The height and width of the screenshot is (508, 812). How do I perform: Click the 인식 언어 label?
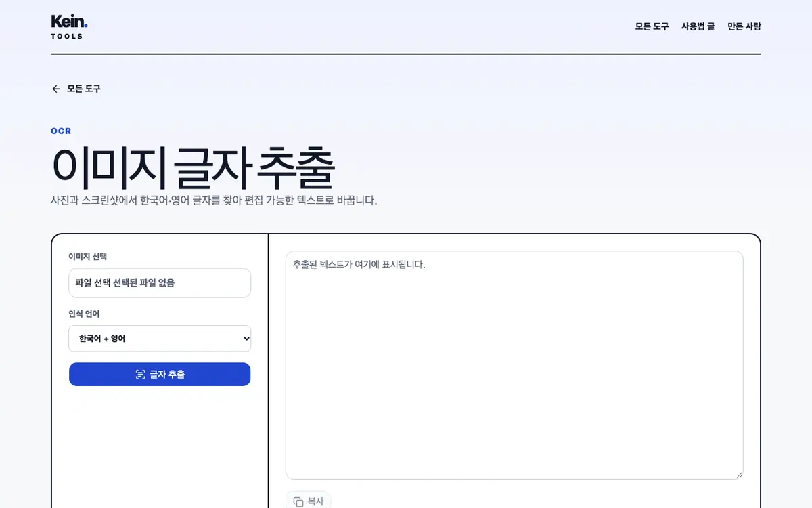point(84,314)
